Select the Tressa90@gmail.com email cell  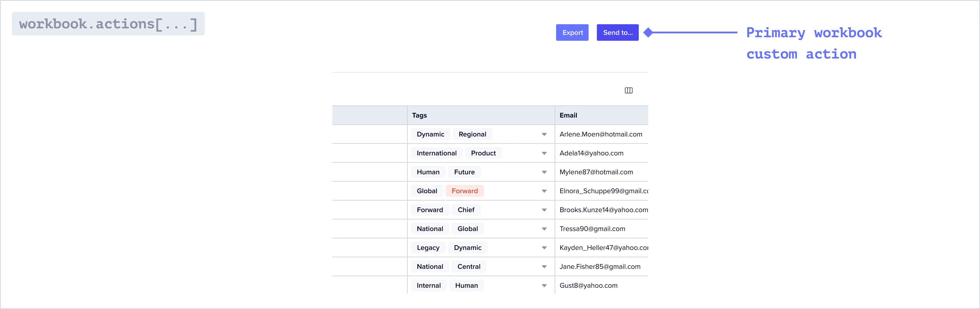pyautogui.click(x=592, y=229)
